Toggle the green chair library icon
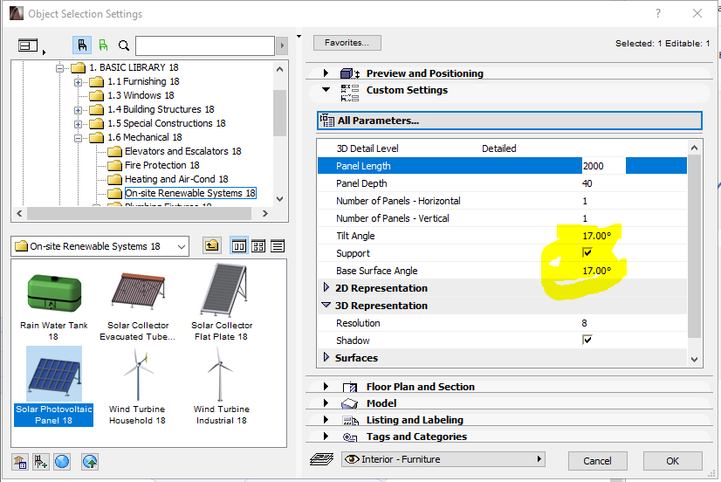 (103, 46)
